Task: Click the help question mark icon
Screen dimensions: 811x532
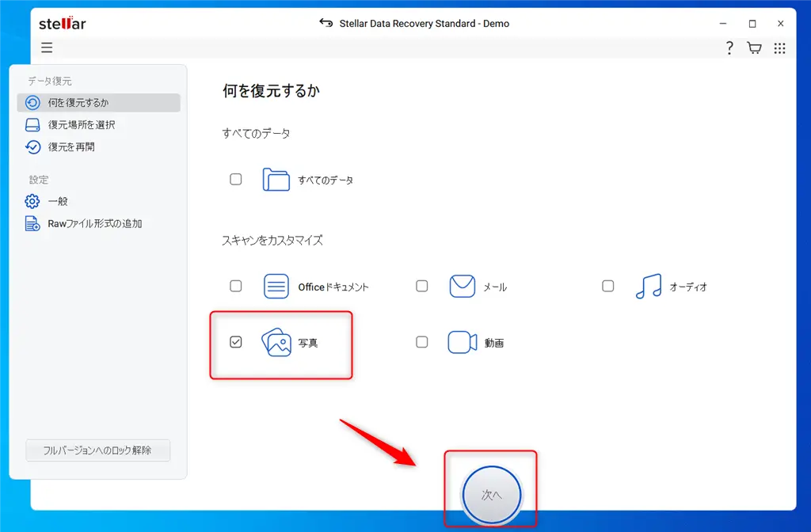Action: coord(729,47)
